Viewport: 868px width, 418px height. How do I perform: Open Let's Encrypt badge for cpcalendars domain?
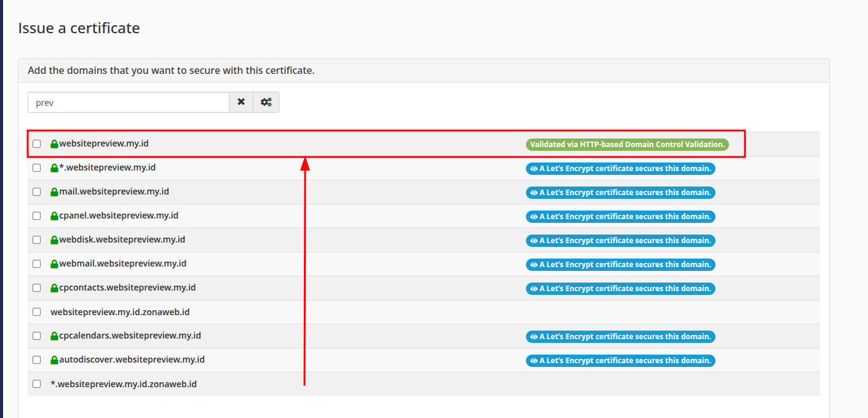click(x=621, y=337)
